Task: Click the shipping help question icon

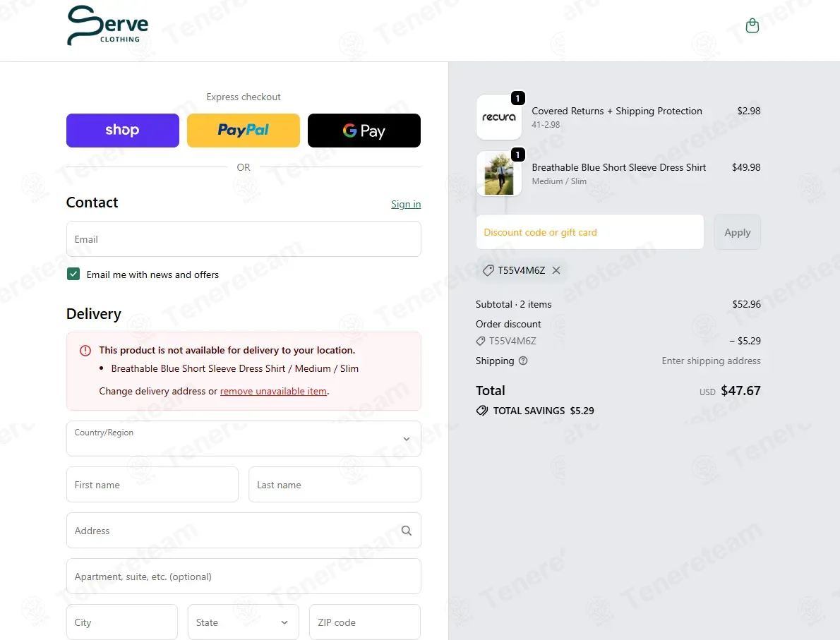Action: (523, 361)
